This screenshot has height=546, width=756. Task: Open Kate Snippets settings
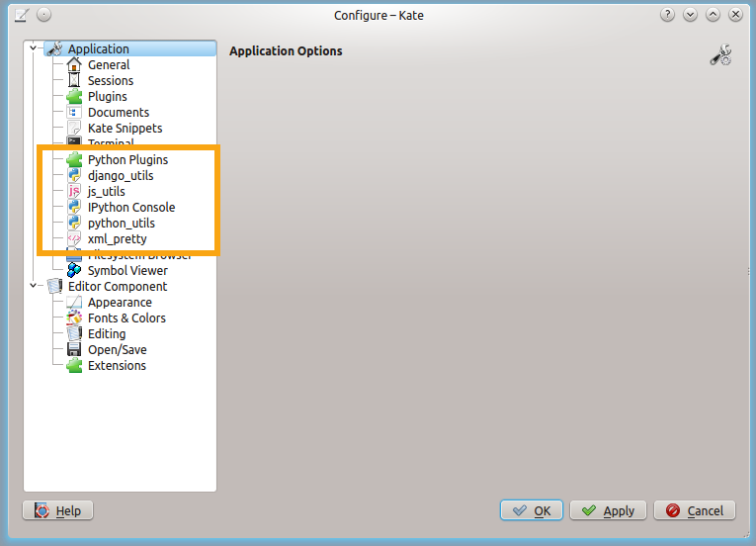point(125,129)
